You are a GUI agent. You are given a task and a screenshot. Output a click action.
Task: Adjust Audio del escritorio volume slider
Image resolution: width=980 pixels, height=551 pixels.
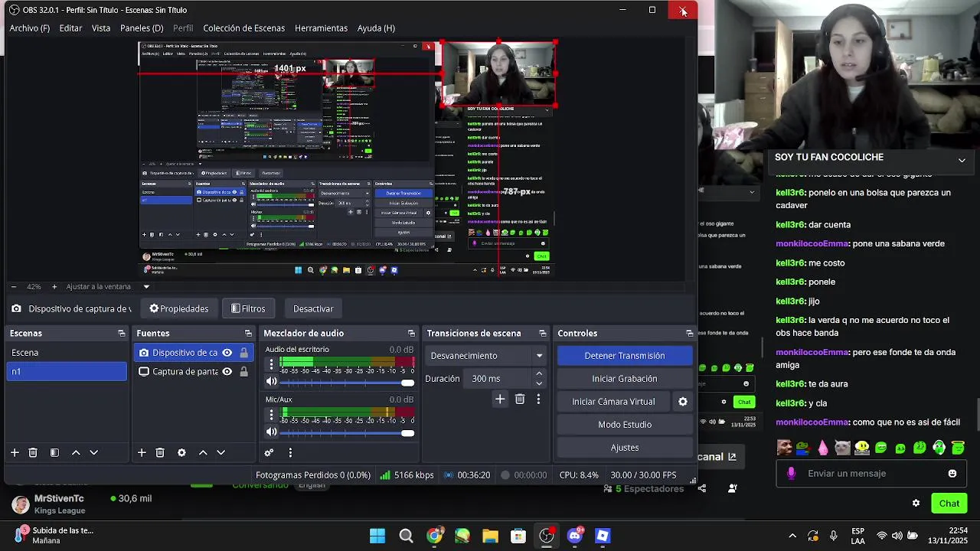pyautogui.click(x=348, y=383)
